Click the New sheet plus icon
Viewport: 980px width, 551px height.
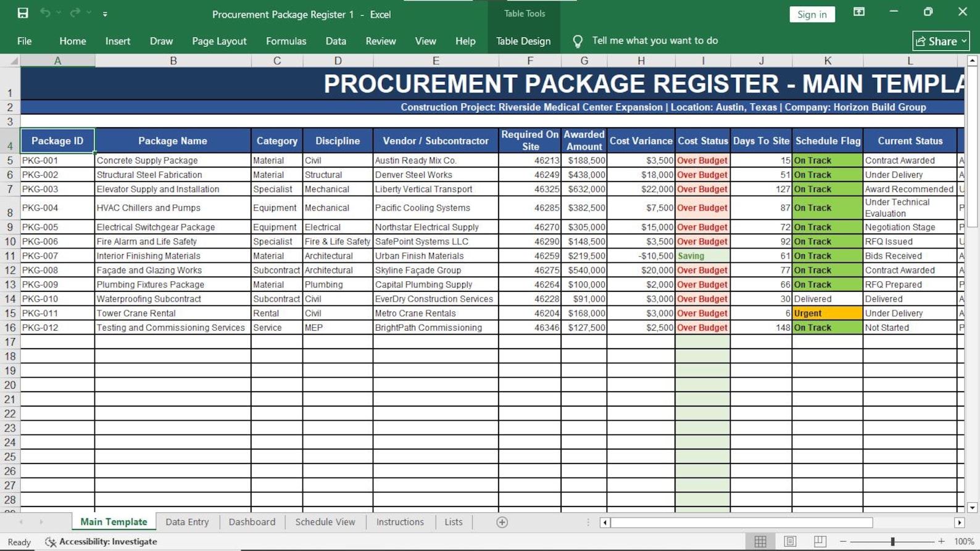502,523
